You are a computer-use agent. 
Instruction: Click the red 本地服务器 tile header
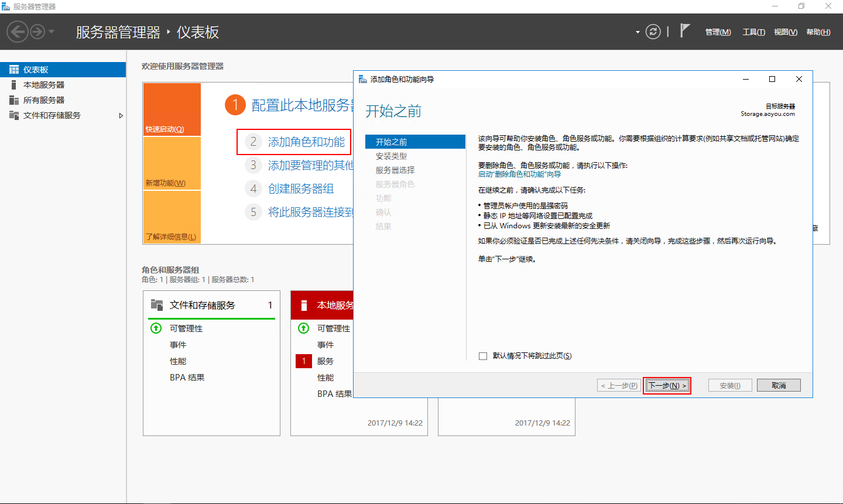pos(322,305)
